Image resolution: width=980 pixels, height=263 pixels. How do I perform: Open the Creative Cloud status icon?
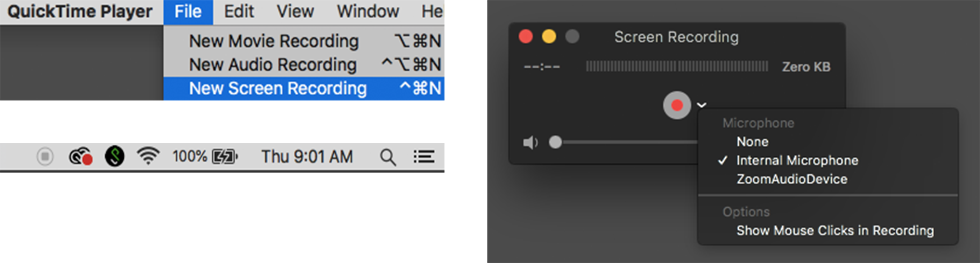coord(80,157)
